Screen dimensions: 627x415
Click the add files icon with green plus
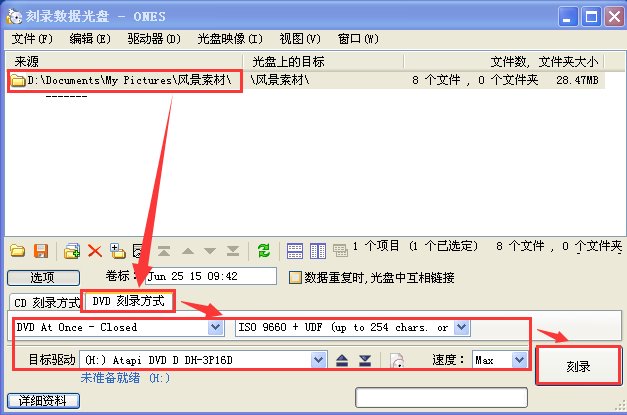tap(72, 251)
